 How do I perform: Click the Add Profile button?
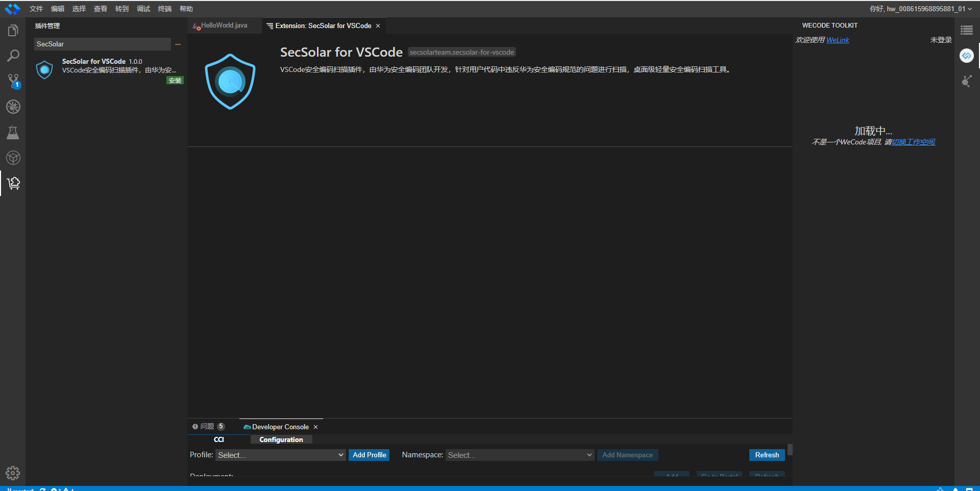pyautogui.click(x=369, y=455)
